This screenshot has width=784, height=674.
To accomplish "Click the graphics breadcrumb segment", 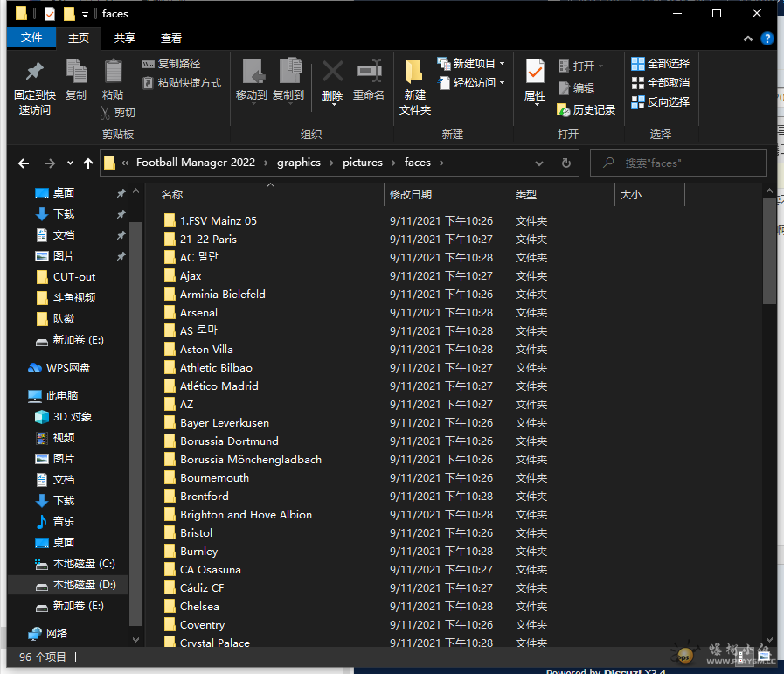I will (299, 163).
